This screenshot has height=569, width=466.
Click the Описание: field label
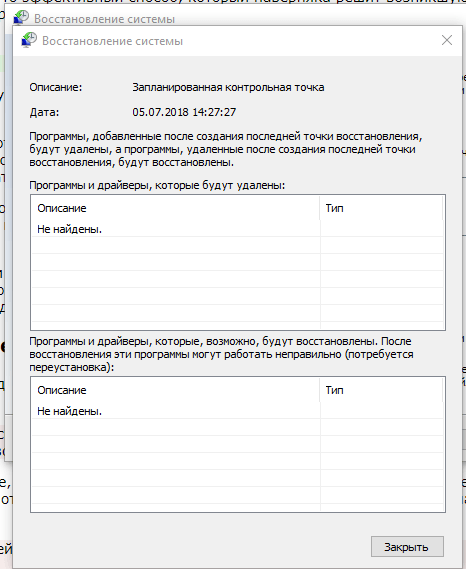[x=56, y=87]
